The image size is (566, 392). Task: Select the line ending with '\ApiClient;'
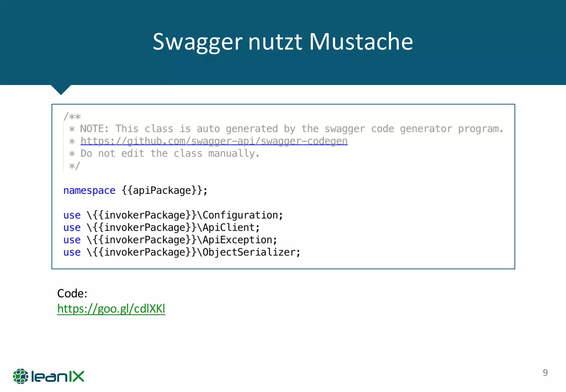click(x=162, y=228)
